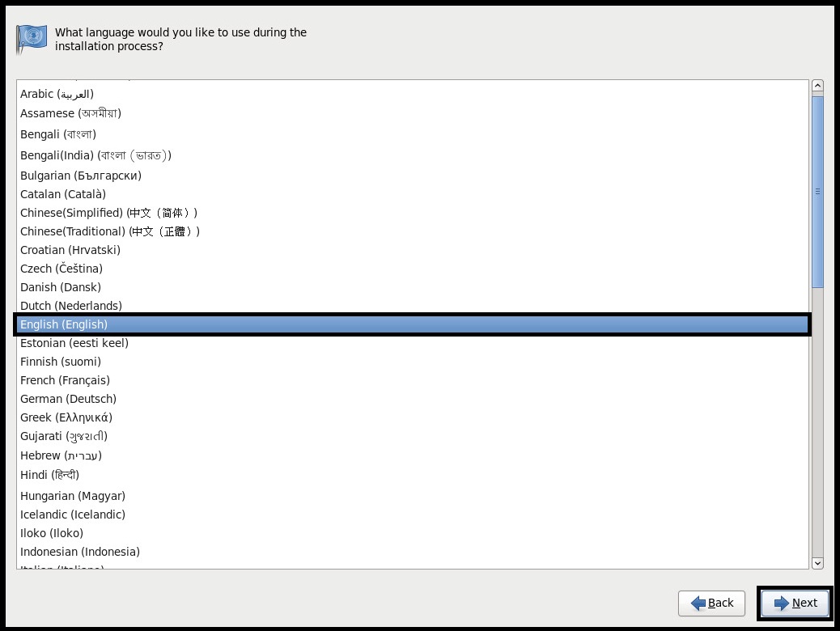Click the scrollbar down arrow
Screen dimensions: 840x631
coord(817,562)
